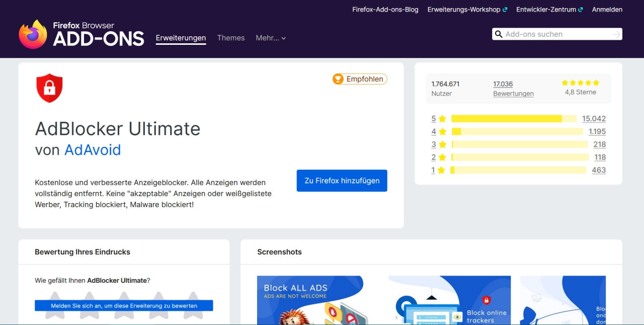Click the Firefox logo icon
Screen dimensions: 644x325
pyautogui.click(x=33, y=34)
